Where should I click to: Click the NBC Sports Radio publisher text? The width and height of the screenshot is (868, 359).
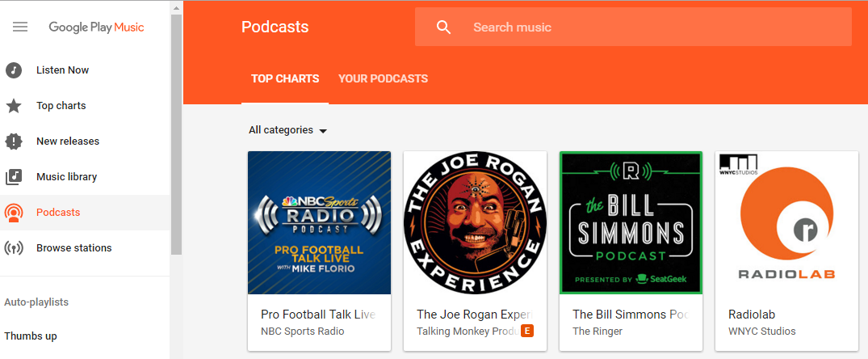(x=302, y=332)
